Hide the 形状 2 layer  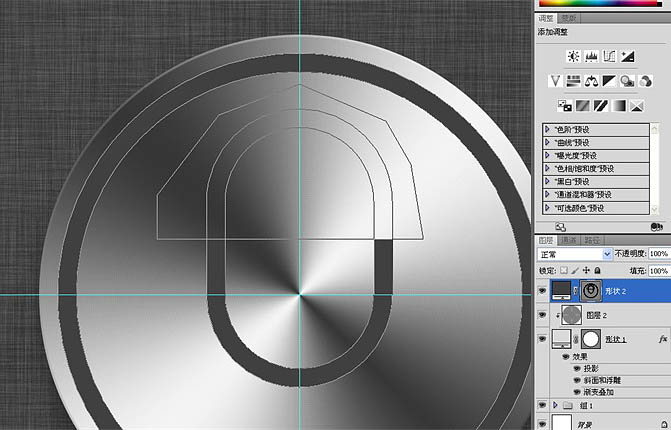click(542, 291)
